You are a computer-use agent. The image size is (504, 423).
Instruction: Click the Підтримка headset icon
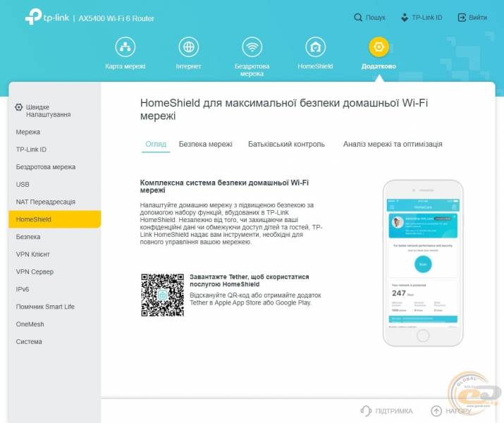366,410
